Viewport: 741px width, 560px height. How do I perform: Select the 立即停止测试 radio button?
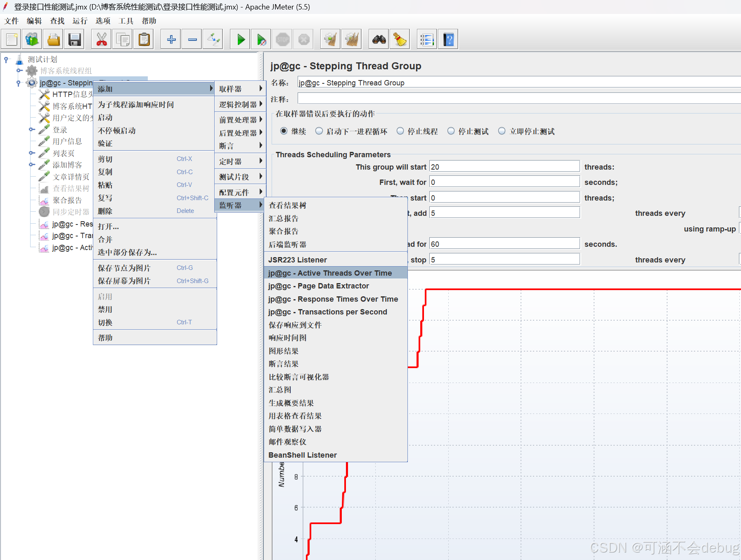502,131
